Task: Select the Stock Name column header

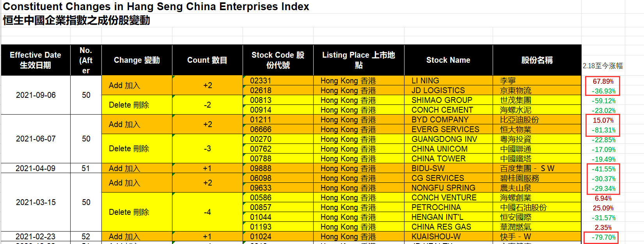Action: coord(448,60)
